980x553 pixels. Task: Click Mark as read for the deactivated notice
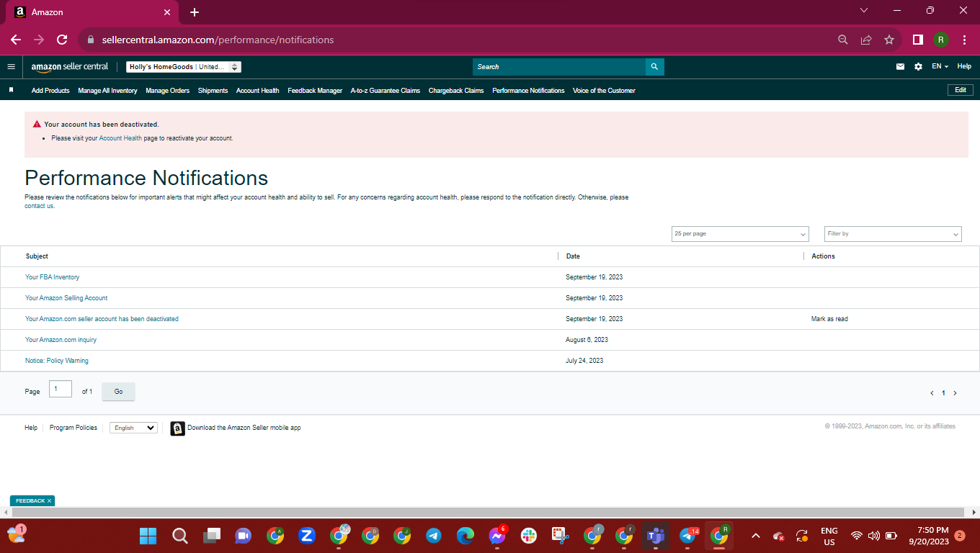[x=829, y=319]
